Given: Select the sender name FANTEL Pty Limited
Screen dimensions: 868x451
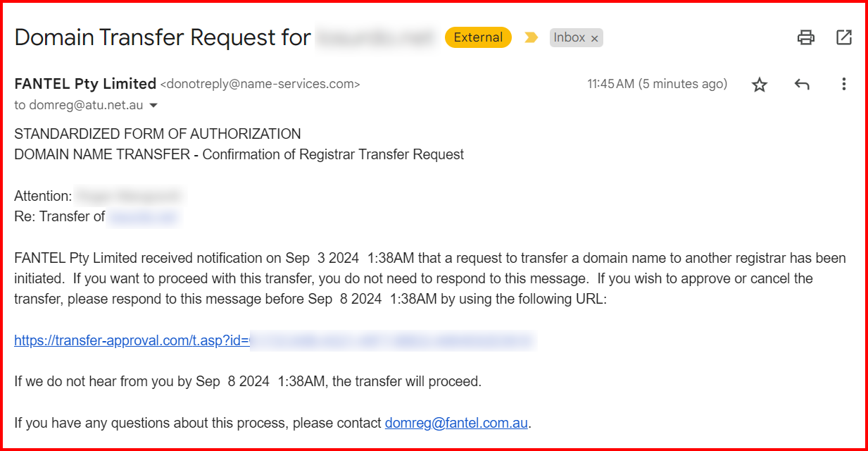Looking at the screenshot, I should click(x=85, y=84).
